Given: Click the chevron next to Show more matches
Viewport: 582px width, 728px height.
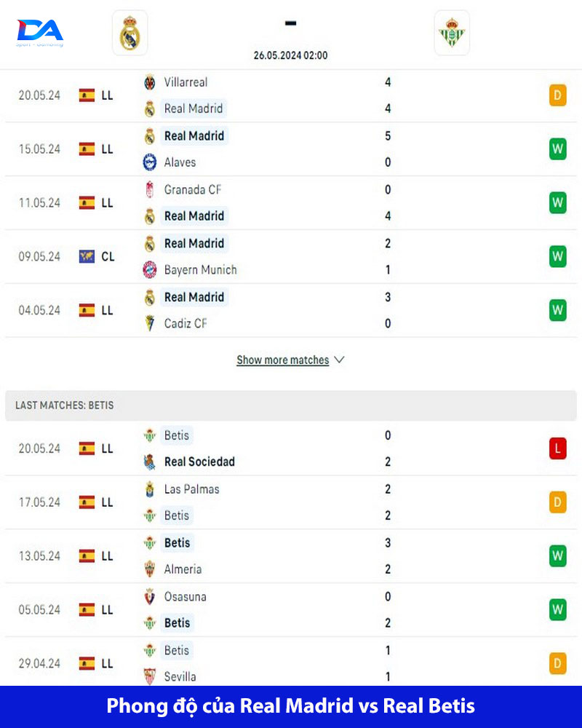Looking at the screenshot, I should [x=338, y=360].
